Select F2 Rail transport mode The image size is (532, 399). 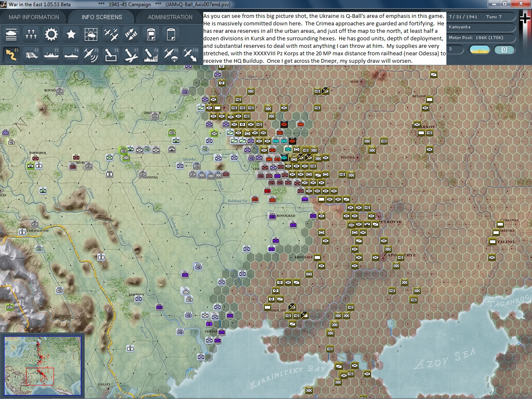pos(31,55)
